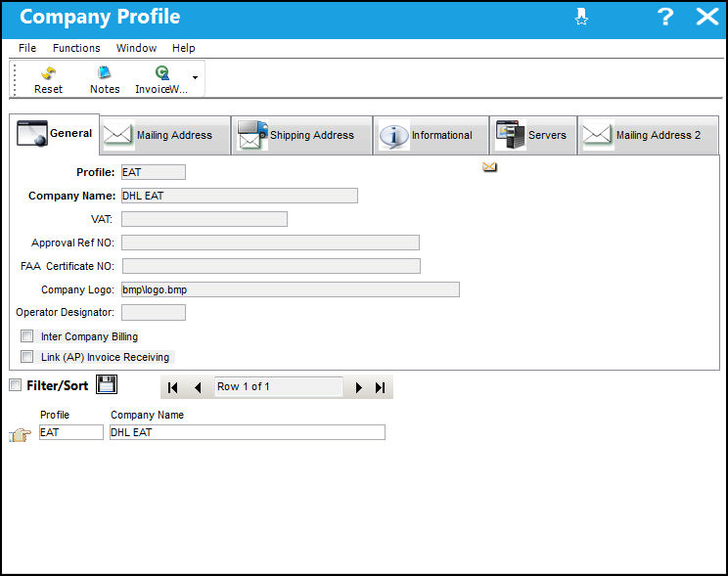Click the Profile column header in the list
728x576 pixels.
pos(55,415)
